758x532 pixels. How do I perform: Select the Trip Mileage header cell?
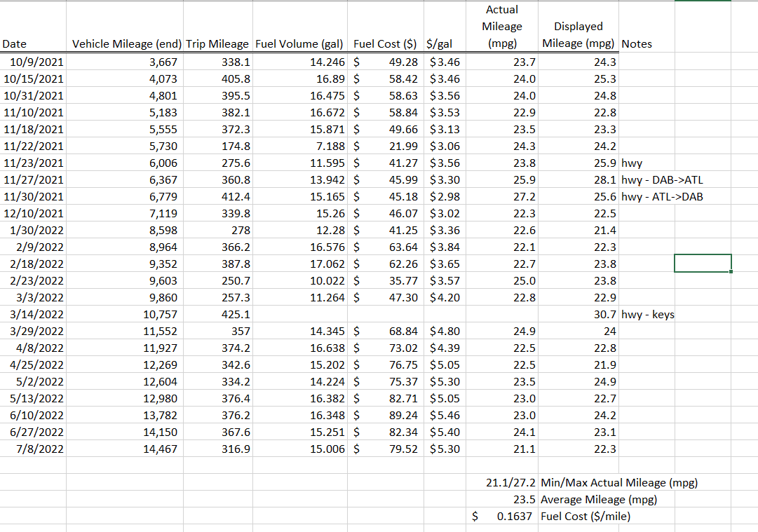click(218, 27)
